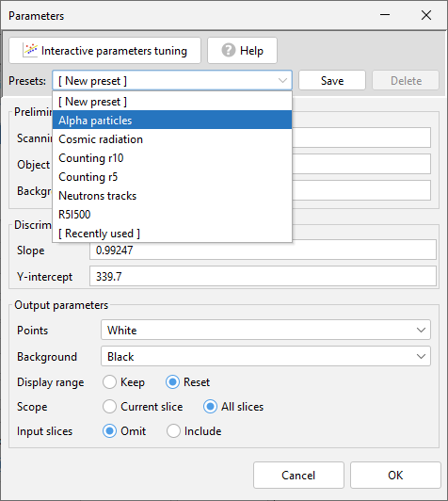Choose Include for Input slices

[x=194, y=431]
